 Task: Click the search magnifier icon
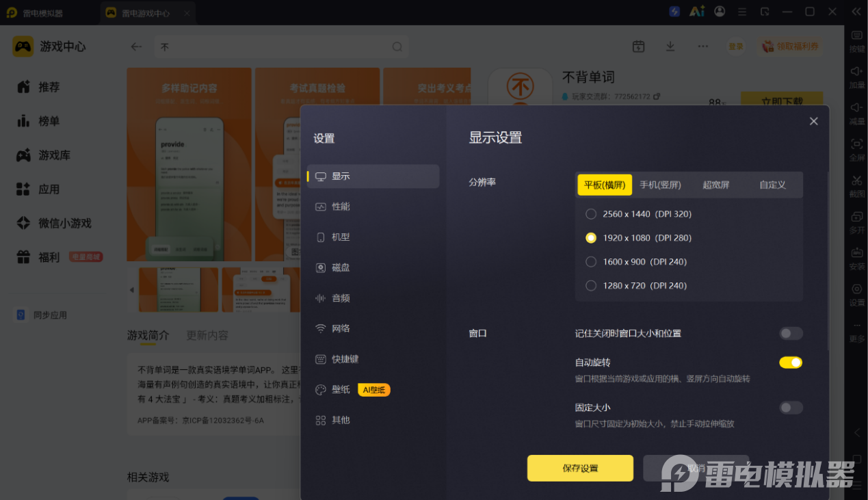397,47
